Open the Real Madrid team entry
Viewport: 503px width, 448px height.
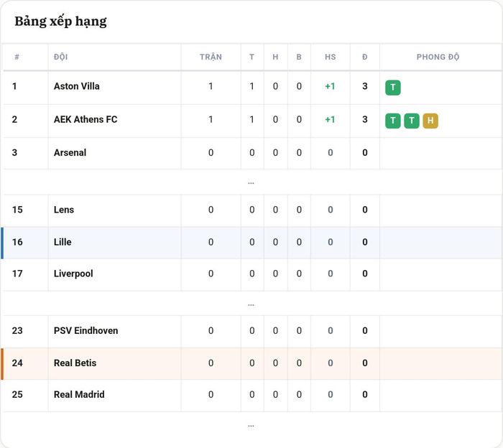[x=79, y=394]
